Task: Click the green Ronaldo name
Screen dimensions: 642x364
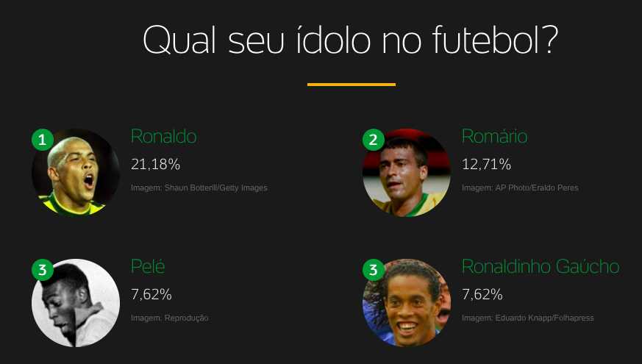Action: point(163,137)
